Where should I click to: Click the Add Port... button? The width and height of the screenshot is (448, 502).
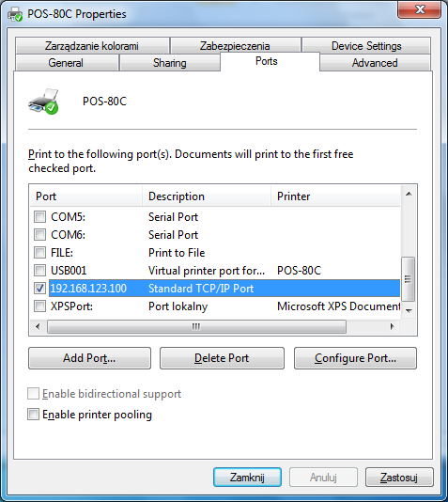click(89, 358)
